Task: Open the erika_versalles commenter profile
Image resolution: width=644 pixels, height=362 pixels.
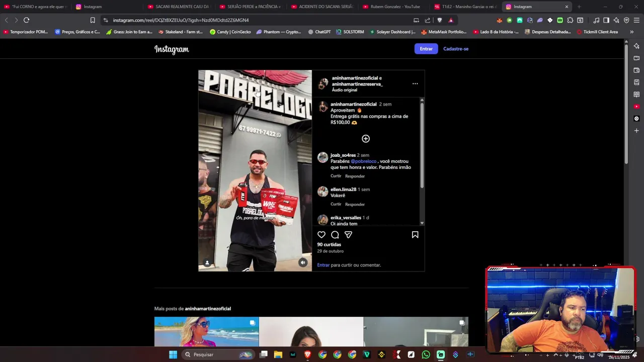Action: pos(346,218)
